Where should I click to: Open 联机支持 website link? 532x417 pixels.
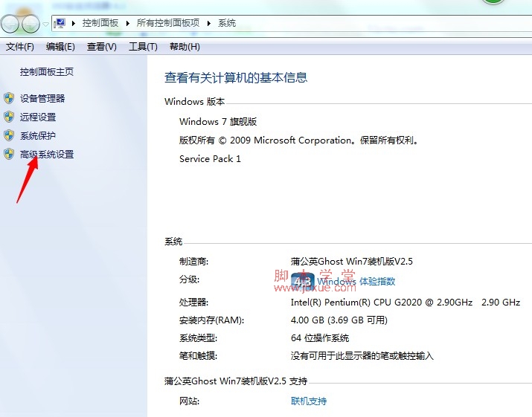(x=309, y=401)
